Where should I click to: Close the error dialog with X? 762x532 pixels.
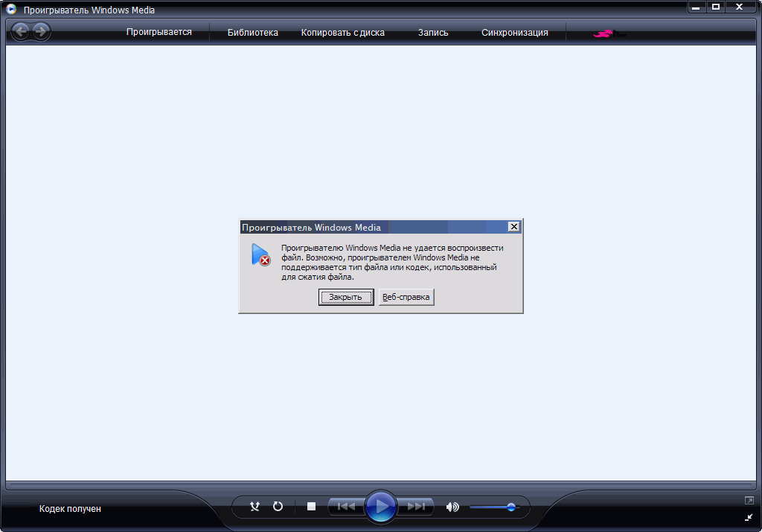513,227
